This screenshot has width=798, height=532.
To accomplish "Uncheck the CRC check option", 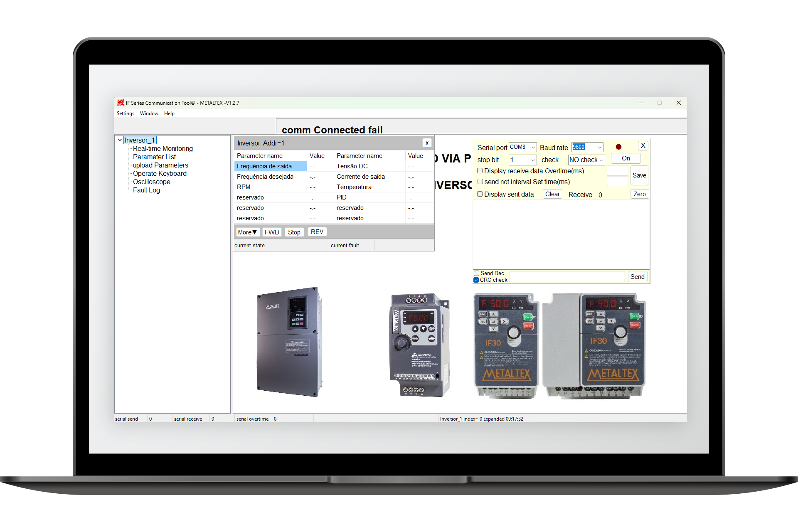I will point(476,280).
